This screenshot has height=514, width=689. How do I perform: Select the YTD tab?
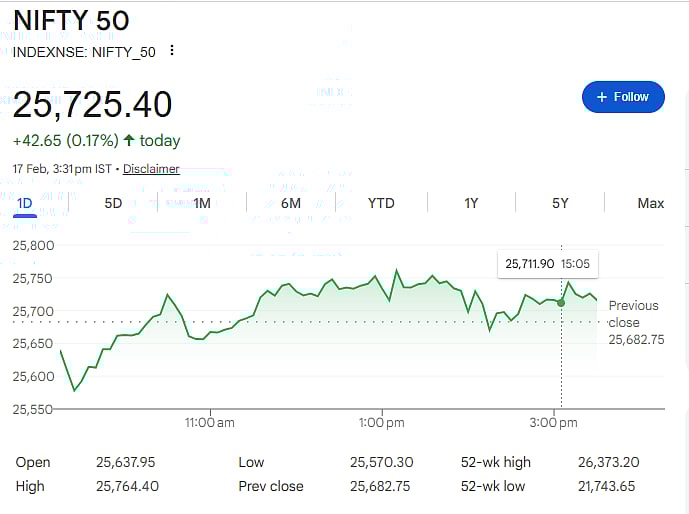(381, 203)
